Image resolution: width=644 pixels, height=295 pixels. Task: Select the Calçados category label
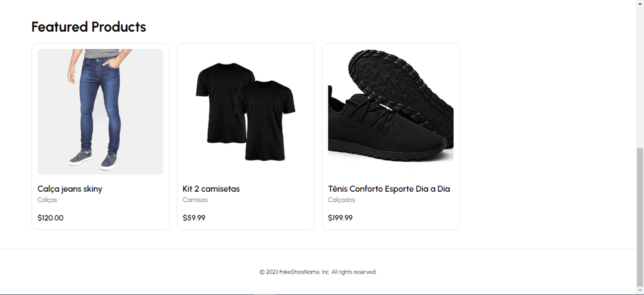pyautogui.click(x=341, y=200)
